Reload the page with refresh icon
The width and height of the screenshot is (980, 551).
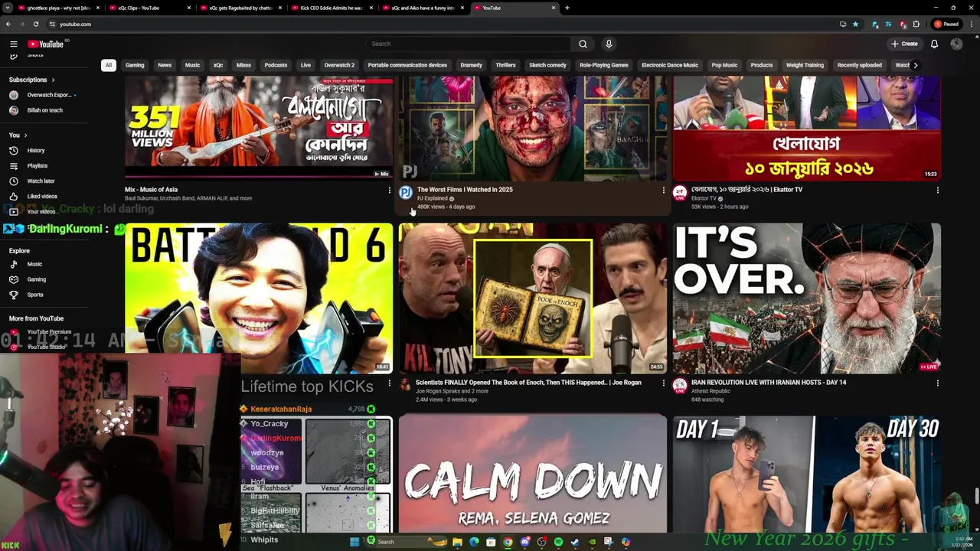pyautogui.click(x=35, y=24)
